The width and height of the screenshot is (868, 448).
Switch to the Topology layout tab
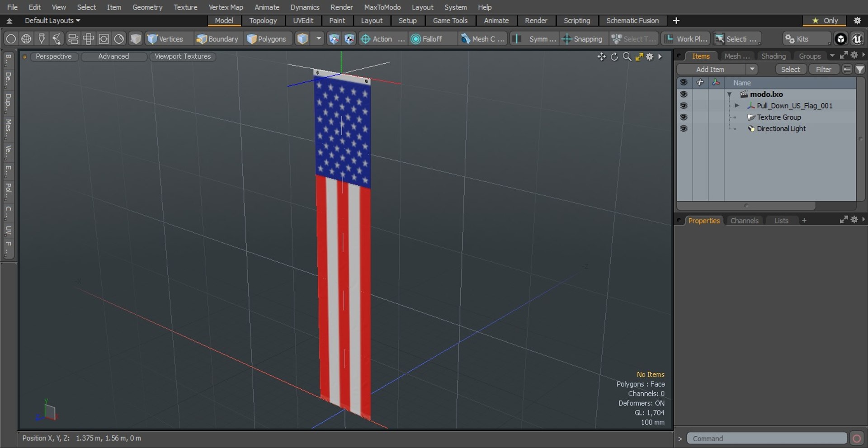pos(263,20)
